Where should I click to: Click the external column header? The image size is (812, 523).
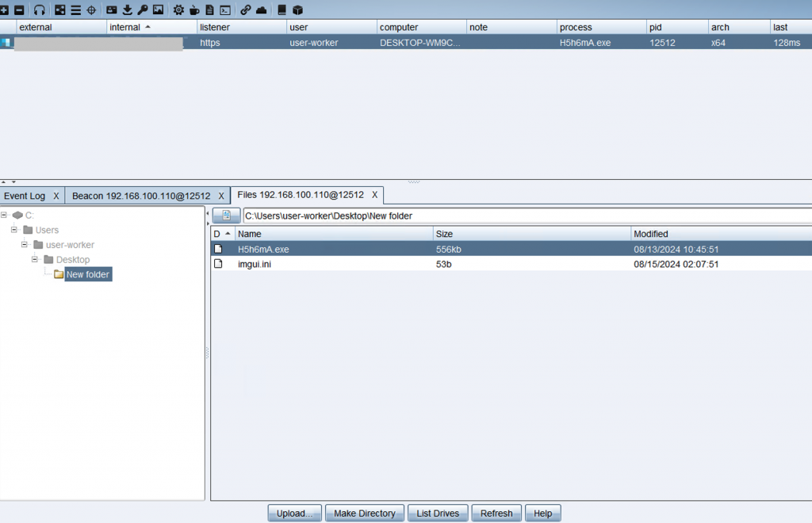[x=61, y=27]
